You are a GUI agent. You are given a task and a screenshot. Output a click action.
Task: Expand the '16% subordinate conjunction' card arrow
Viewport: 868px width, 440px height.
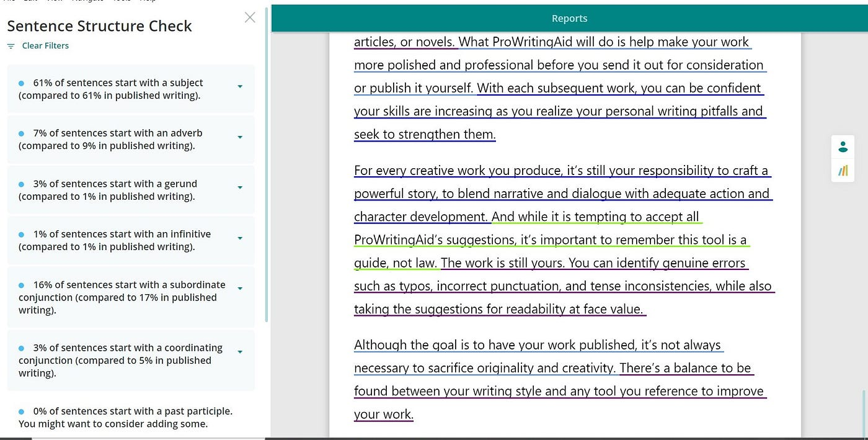(240, 289)
